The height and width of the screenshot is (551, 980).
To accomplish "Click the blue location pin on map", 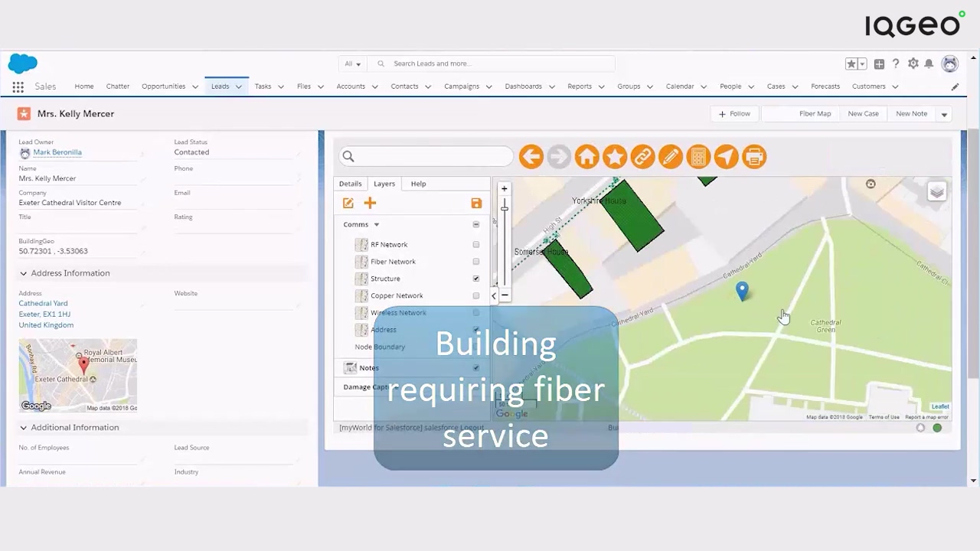I will click(742, 291).
